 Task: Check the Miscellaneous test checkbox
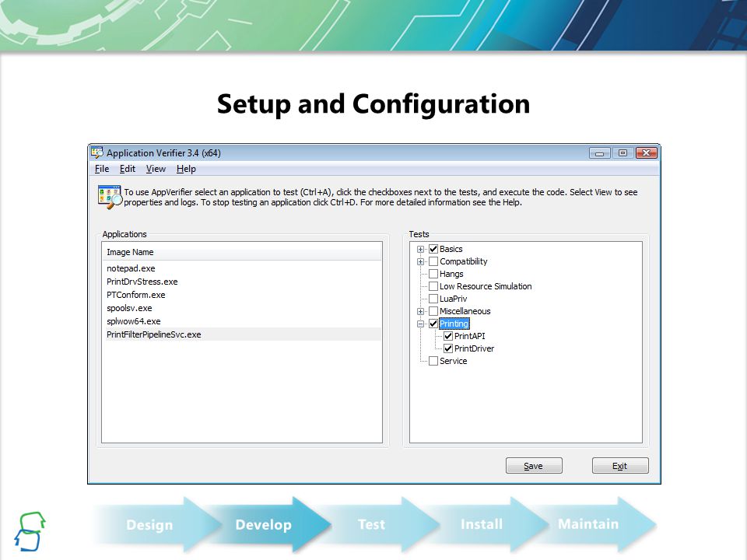[433, 311]
